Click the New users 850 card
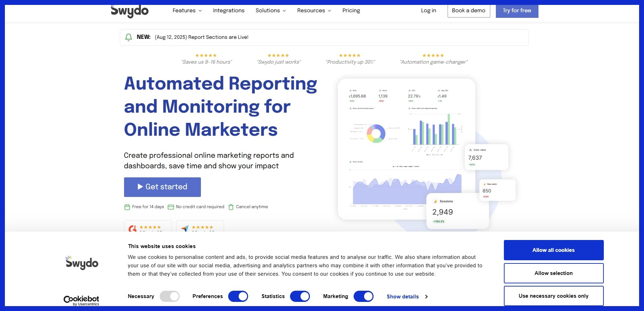 click(497, 190)
